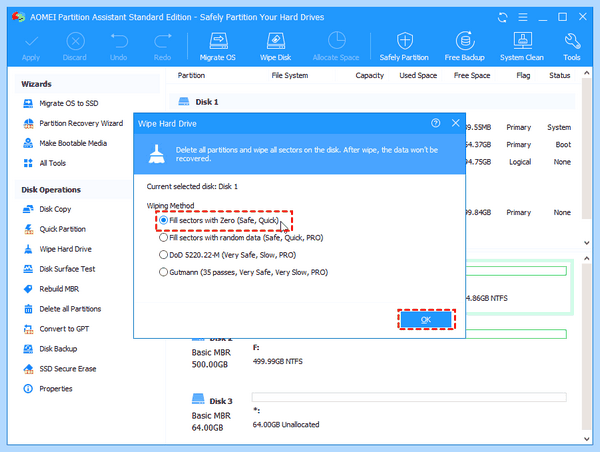Select Fill sectors with Zero option
Viewport: 600px width, 452px height.
219,220
